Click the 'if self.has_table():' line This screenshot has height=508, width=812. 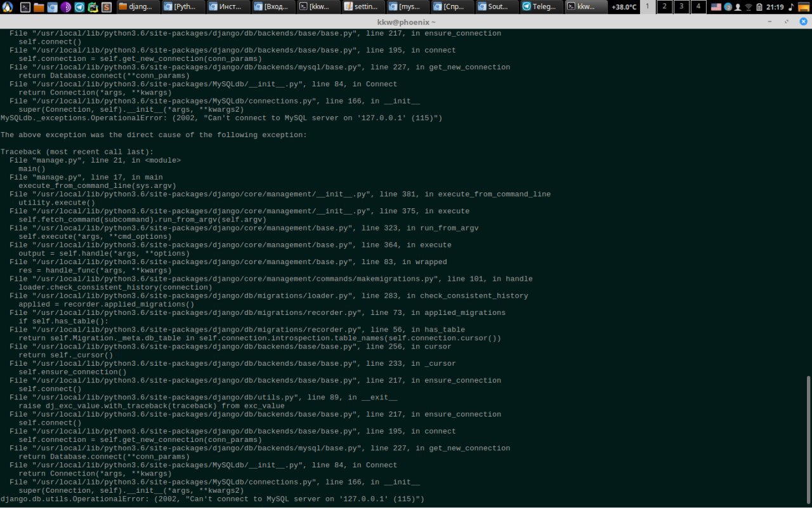click(63, 321)
